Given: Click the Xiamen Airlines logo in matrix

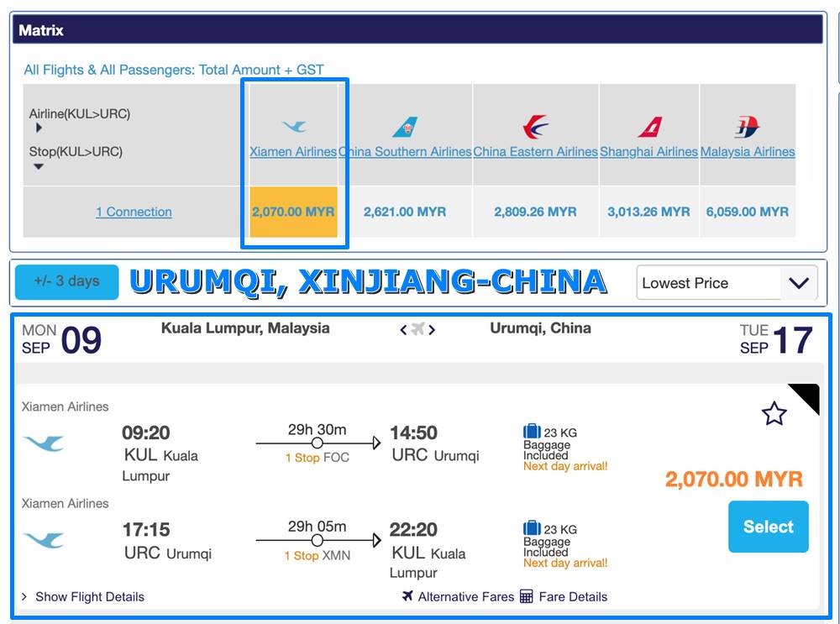Looking at the screenshot, I should [294, 127].
